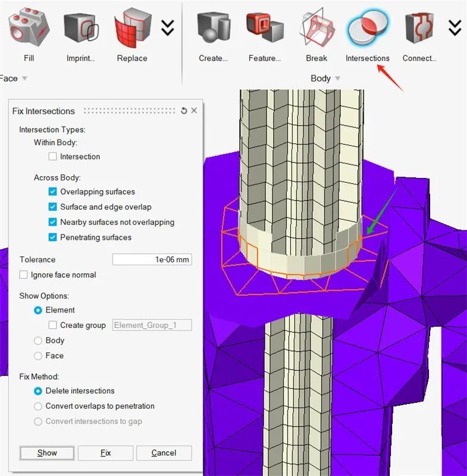Open the Body group dropdown arrow
The height and width of the screenshot is (476, 467).
pyautogui.click(x=337, y=79)
